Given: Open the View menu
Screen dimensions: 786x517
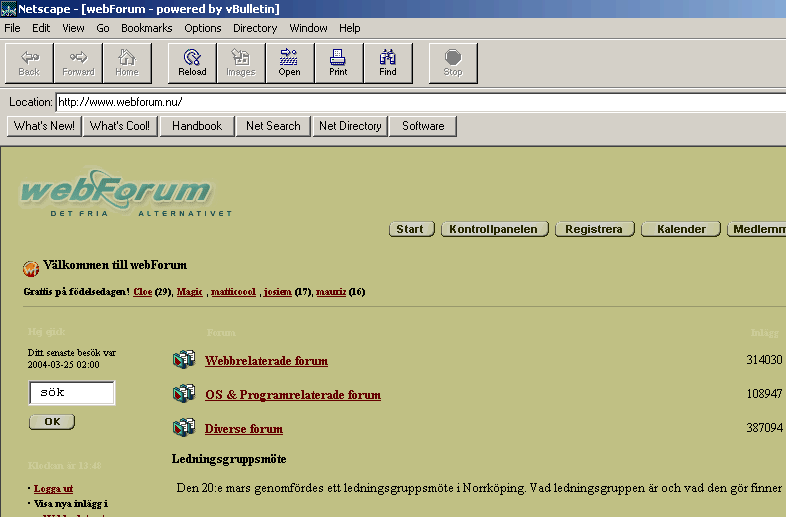Looking at the screenshot, I should coord(73,28).
